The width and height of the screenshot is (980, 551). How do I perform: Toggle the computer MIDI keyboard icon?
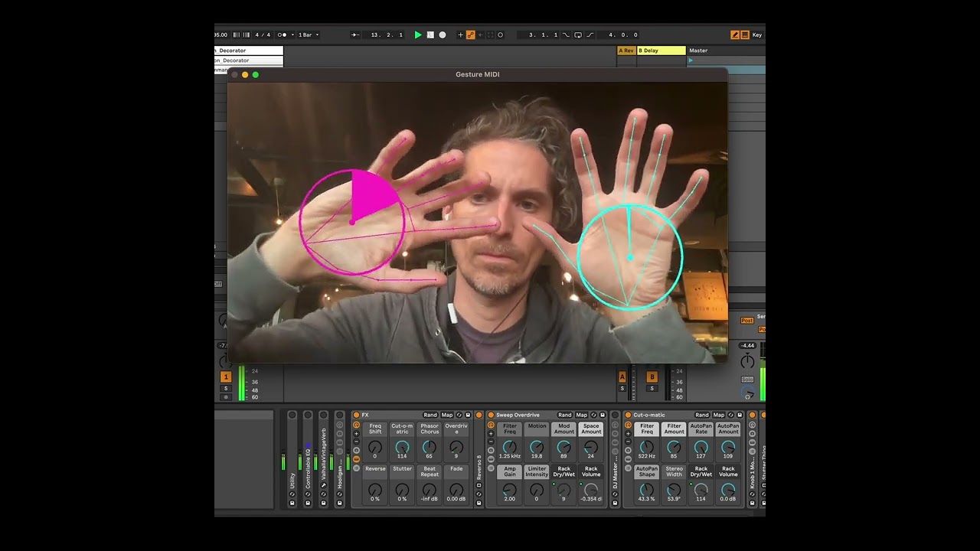click(x=745, y=35)
